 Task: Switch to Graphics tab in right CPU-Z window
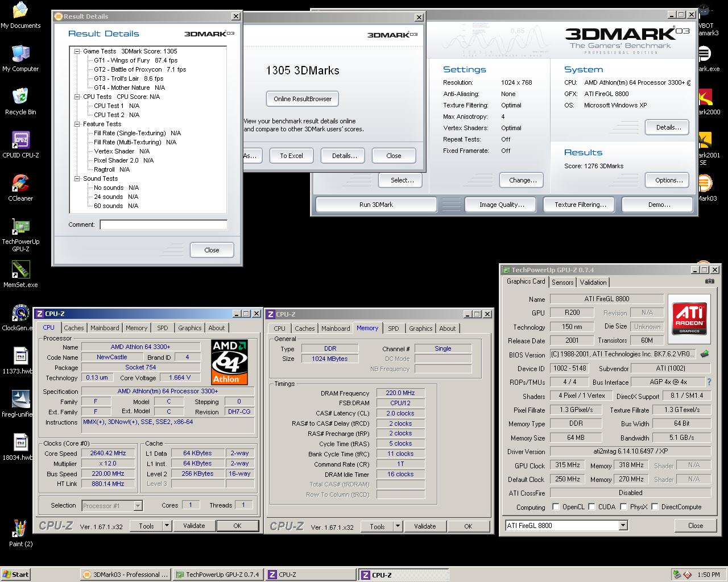point(420,329)
